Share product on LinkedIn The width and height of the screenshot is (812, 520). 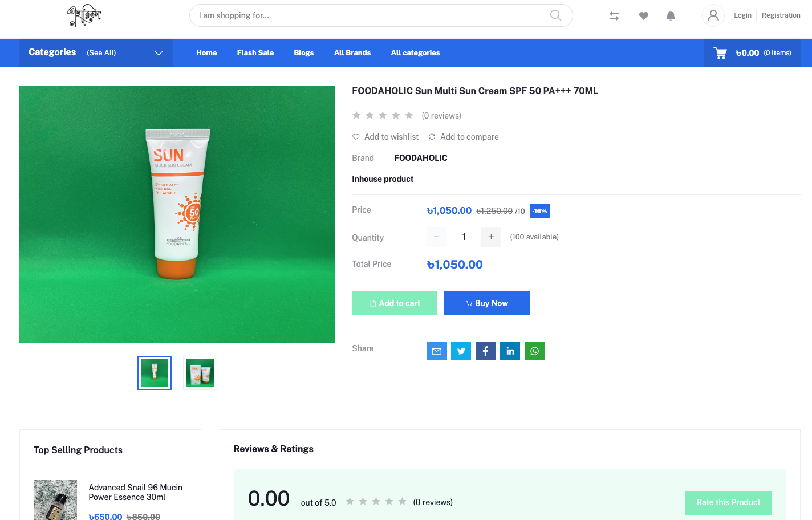pos(510,351)
